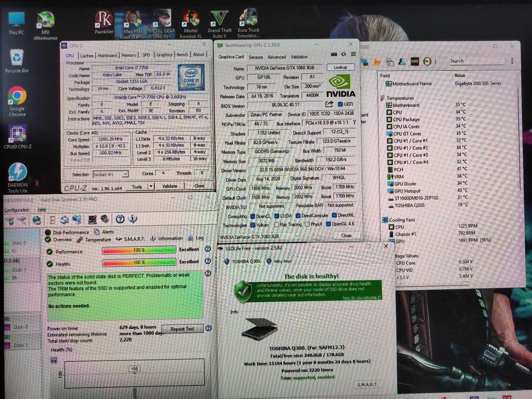This screenshot has height=399, width=532.
Task: Open GPU-Z graphics card selector dropdown
Action: point(259,237)
